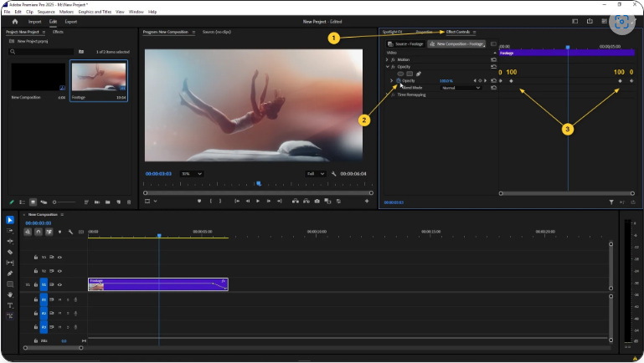644x363 pixels.
Task: Select the Track Select Forward tool
Action: click(x=10, y=231)
